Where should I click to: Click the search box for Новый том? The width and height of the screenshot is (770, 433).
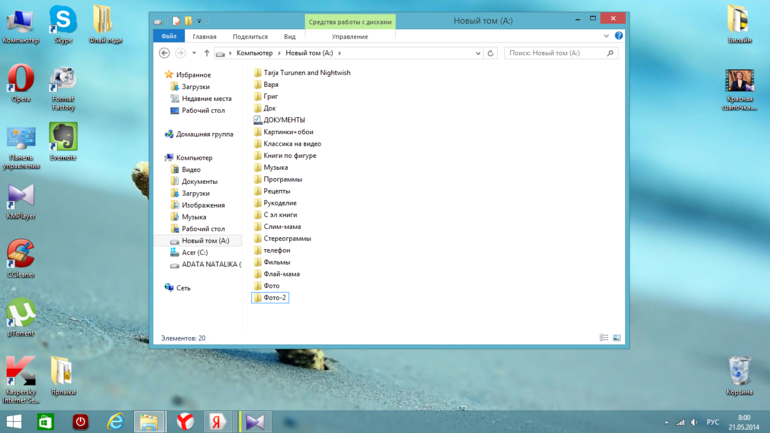(560, 53)
